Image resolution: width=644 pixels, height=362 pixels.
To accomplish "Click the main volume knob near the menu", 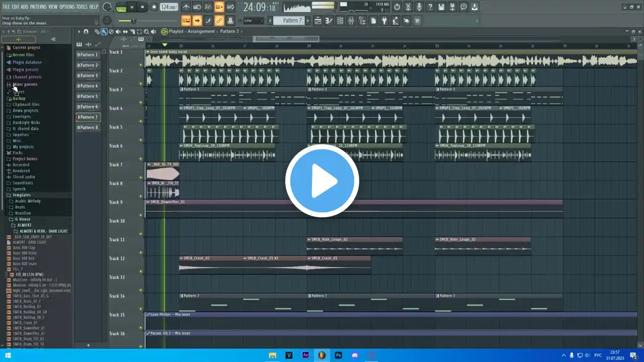I will 107,7.
